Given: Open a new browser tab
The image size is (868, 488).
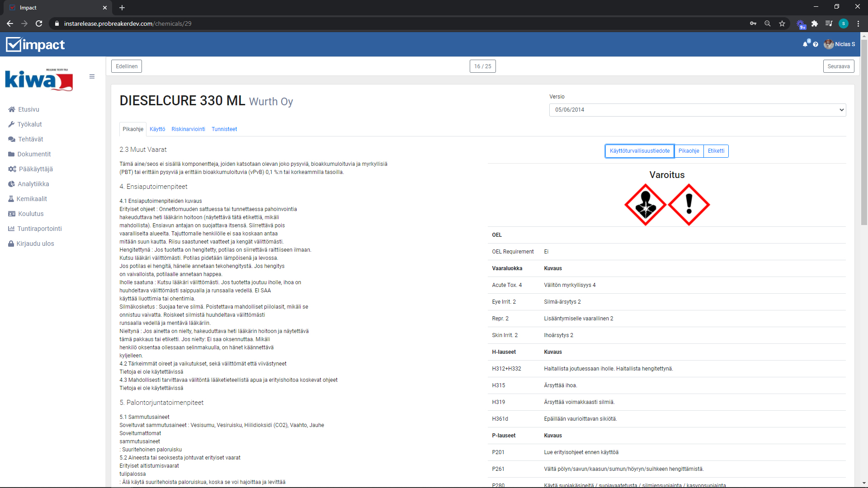Looking at the screenshot, I should (x=122, y=8).
